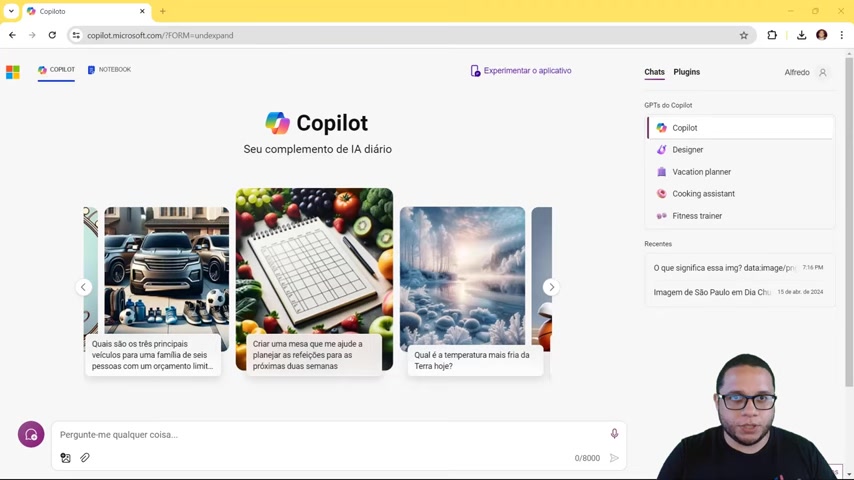Close the Copiloto browser tab
Screen dimensions: 854x480
point(142,11)
